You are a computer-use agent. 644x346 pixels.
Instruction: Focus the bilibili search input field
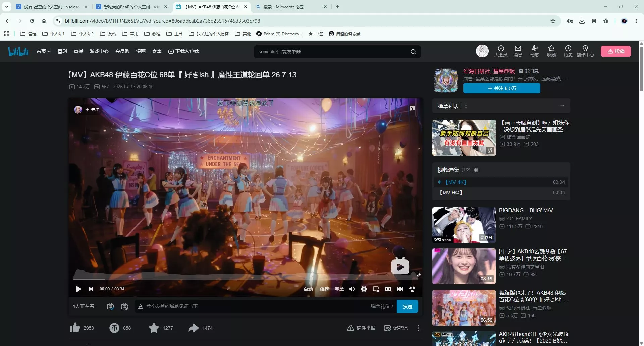(x=332, y=52)
